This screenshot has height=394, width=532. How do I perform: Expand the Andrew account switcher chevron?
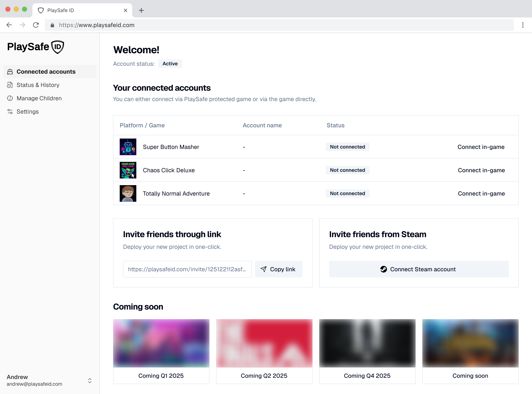90,380
